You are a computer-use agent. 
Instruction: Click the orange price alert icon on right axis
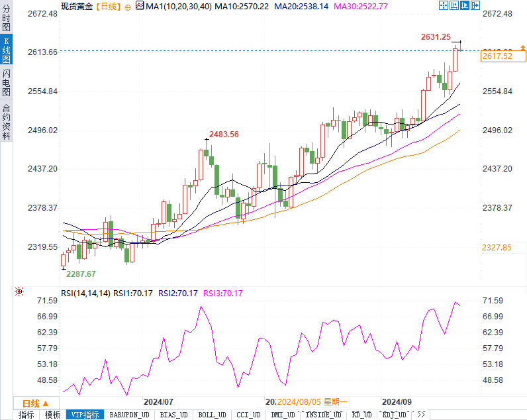(522, 48)
